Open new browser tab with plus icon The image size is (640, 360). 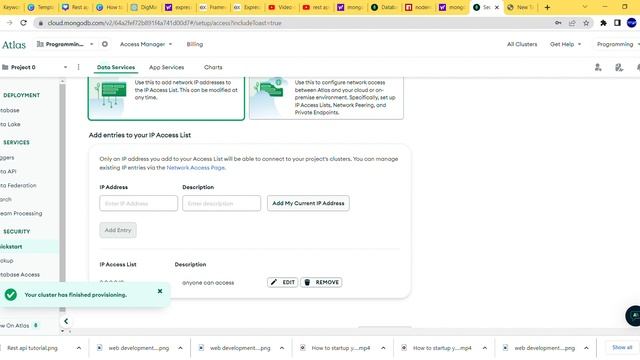(547, 7)
